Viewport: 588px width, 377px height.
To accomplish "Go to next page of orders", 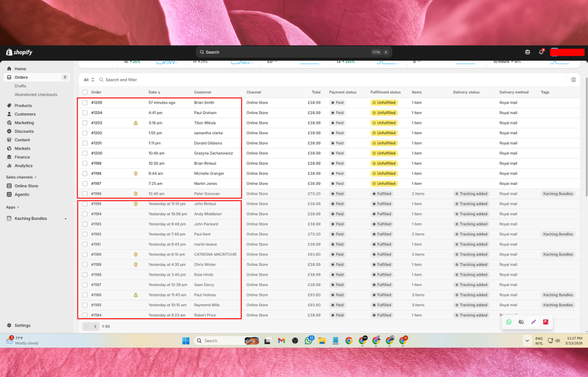I will (x=95, y=327).
